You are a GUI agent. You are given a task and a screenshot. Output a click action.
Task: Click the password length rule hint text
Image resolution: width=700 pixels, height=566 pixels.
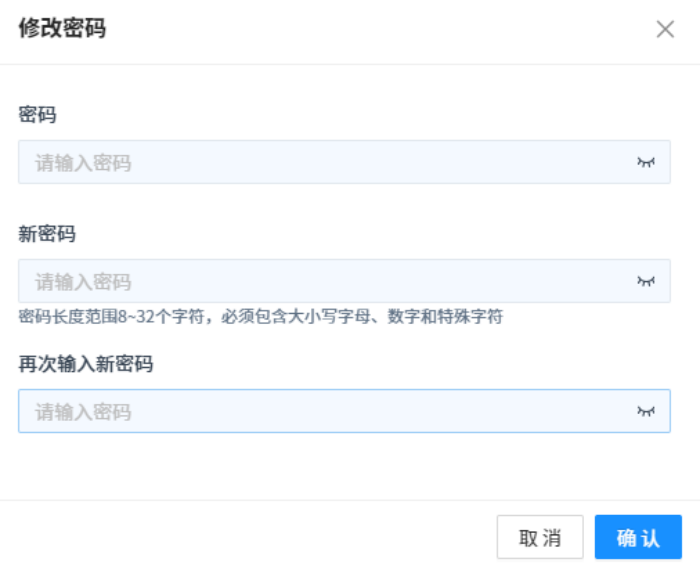260,317
